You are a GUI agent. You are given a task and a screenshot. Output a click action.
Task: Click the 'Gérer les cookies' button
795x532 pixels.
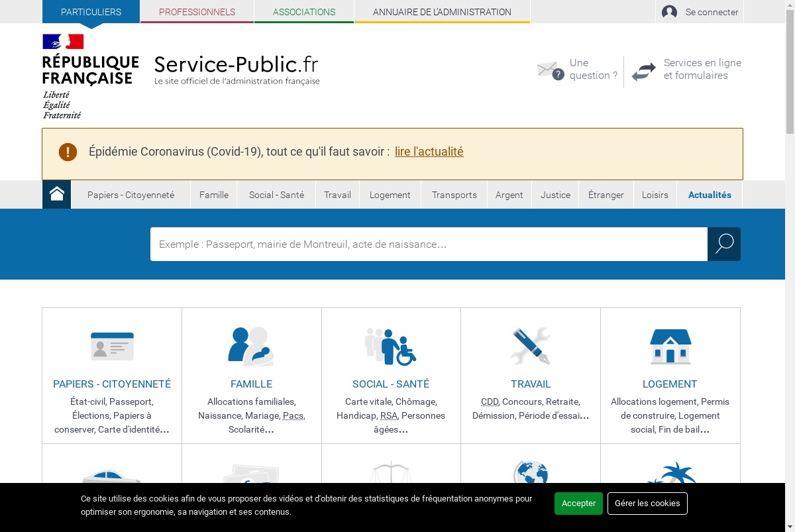pyautogui.click(x=647, y=504)
